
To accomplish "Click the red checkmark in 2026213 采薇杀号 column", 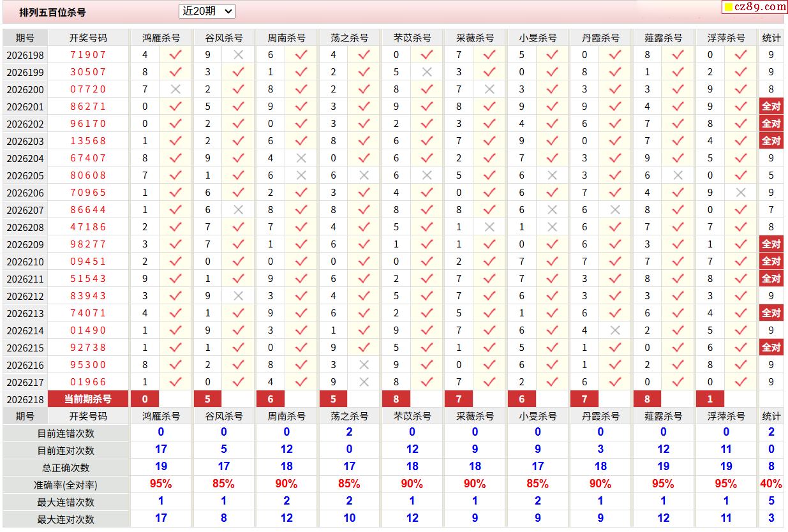I will click(489, 313).
